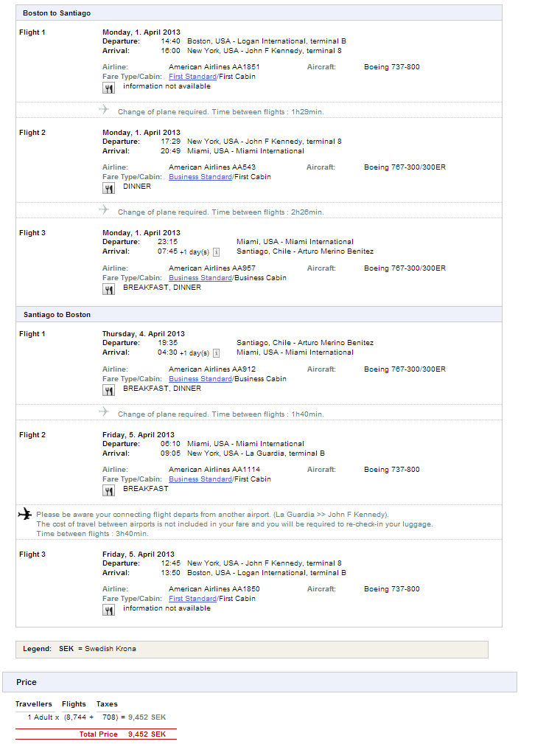Image resolution: width=560 pixels, height=744 pixels.
Task: Click plane icon beside the 1h29min connection notice
Action: (104, 110)
